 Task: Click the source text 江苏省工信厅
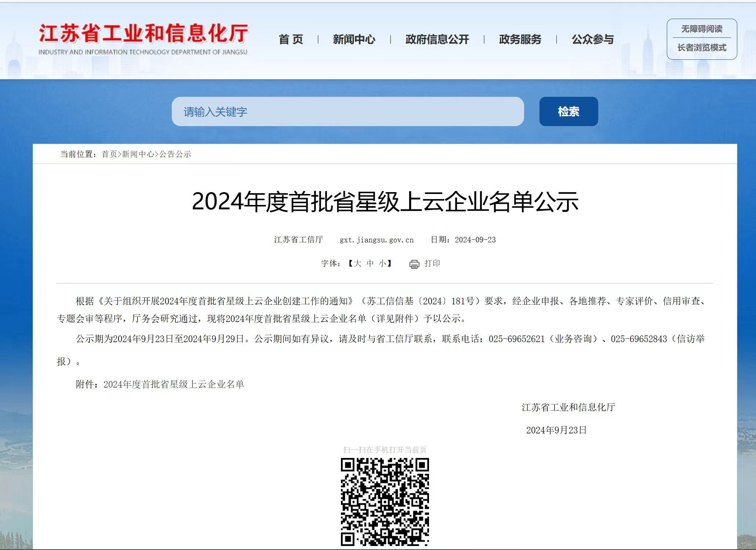(x=298, y=240)
